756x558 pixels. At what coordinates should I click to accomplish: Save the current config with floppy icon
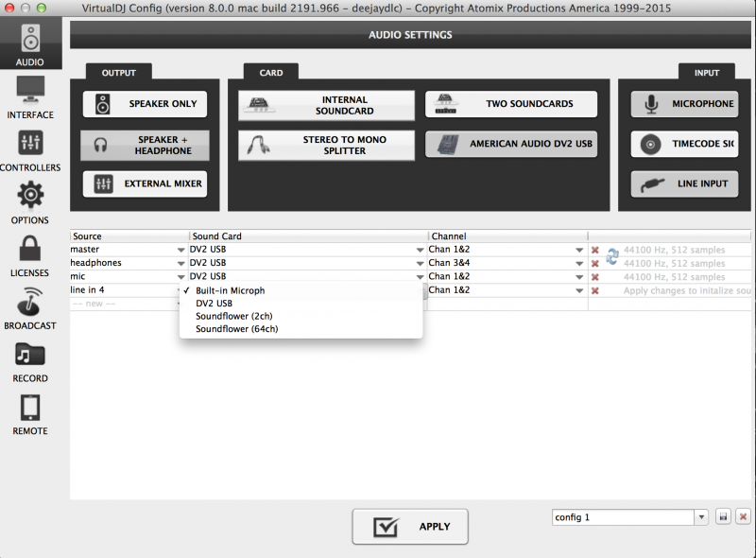(723, 517)
